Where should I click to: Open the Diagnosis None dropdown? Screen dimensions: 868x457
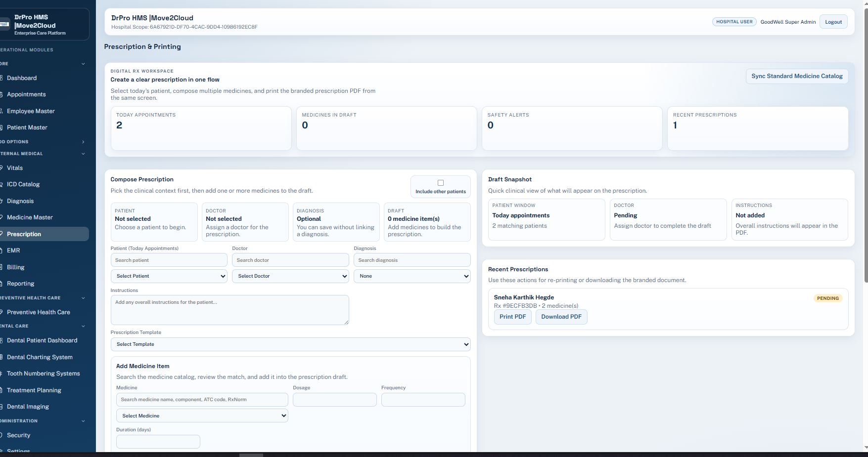click(x=412, y=276)
